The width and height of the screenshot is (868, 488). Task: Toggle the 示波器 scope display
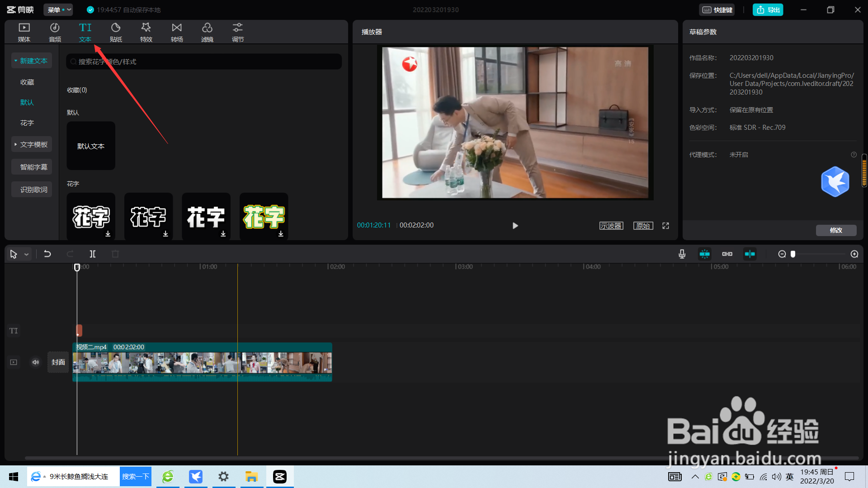(611, 226)
